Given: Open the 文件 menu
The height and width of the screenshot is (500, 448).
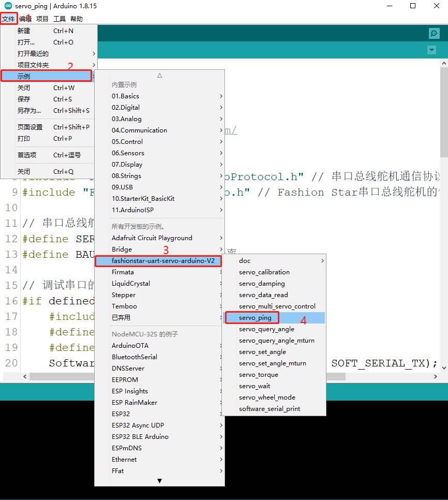Looking at the screenshot, I should [9, 19].
